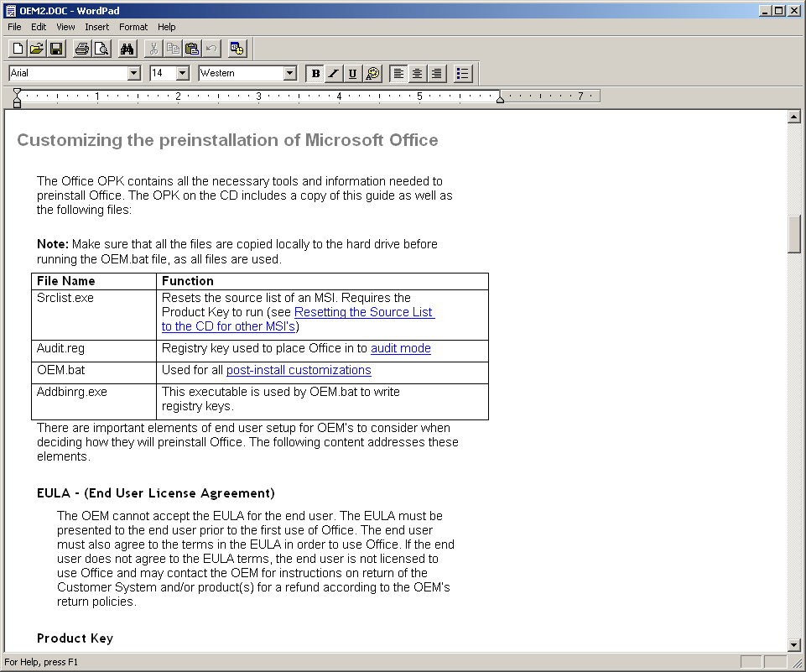Image resolution: width=806 pixels, height=672 pixels.
Task: Open the Format menu
Action: point(133,27)
